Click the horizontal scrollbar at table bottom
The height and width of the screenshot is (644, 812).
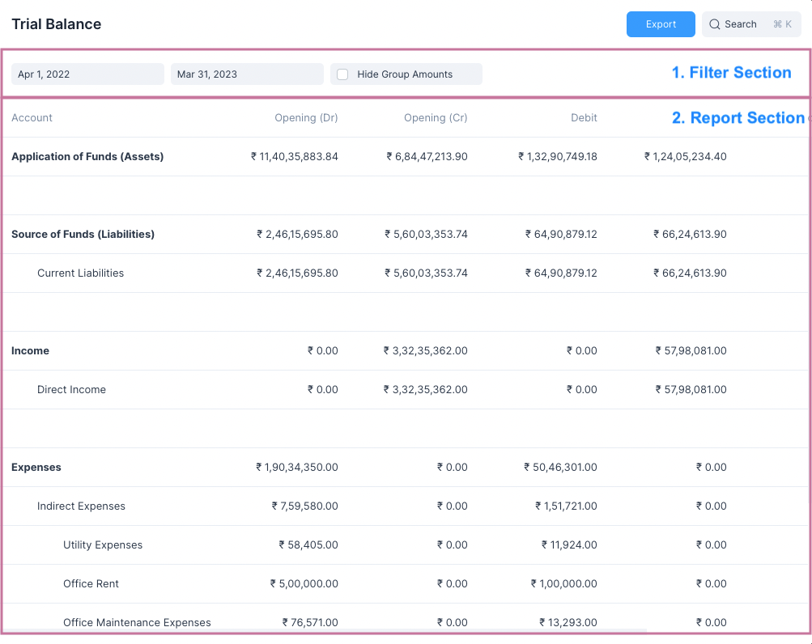(x=324, y=631)
